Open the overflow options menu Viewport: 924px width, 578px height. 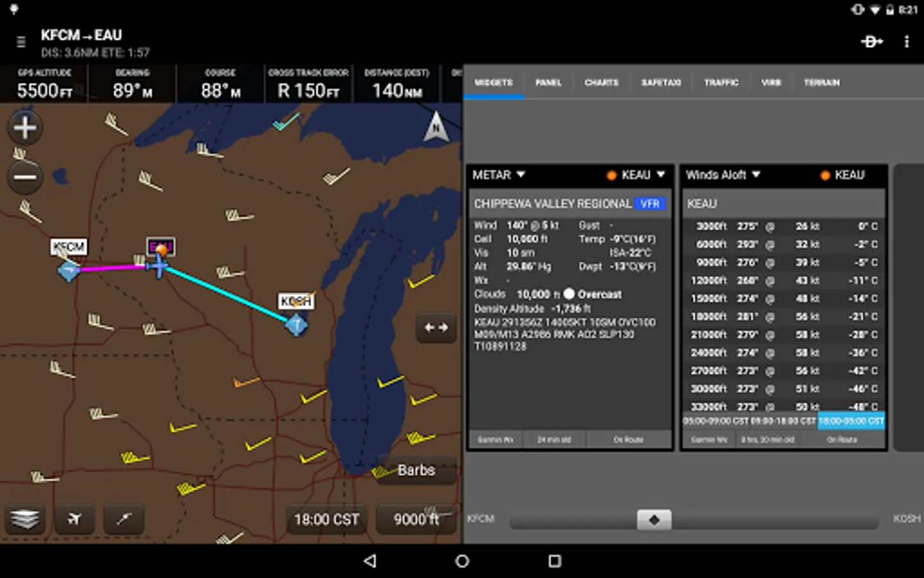[906, 42]
